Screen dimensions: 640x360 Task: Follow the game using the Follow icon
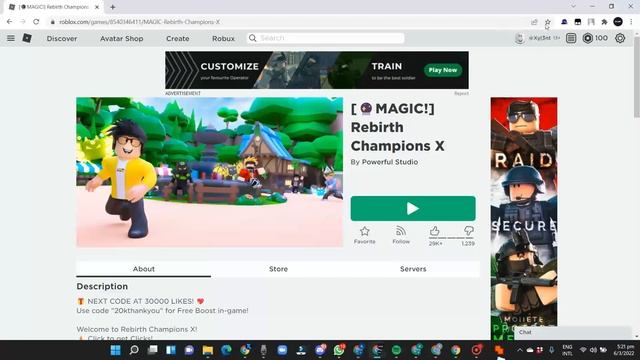pos(401,235)
